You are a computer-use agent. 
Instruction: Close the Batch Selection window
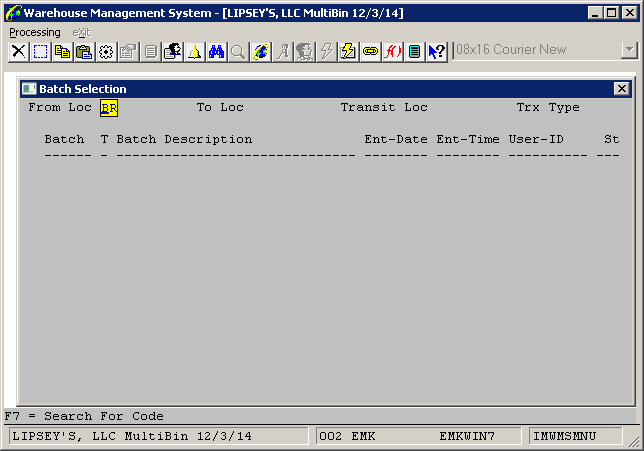coord(621,89)
